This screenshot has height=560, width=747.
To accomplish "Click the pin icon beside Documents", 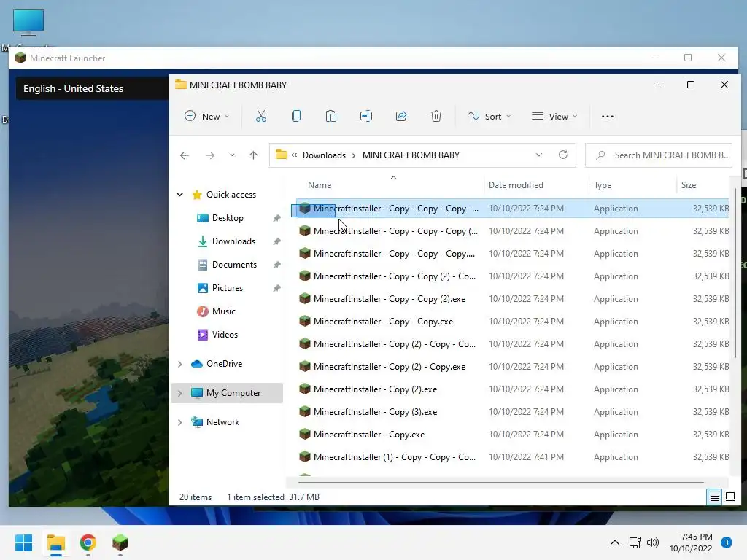I will point(276,265).
